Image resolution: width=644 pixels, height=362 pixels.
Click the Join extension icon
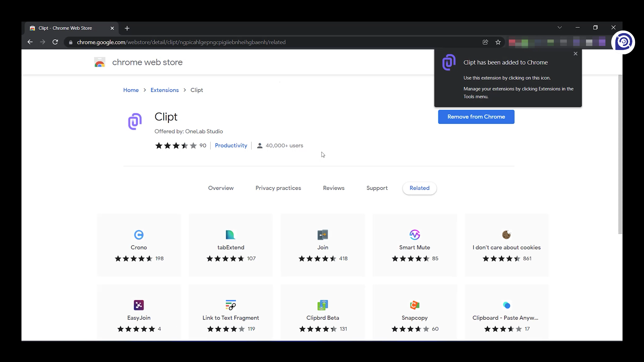[x=323, y=235]
